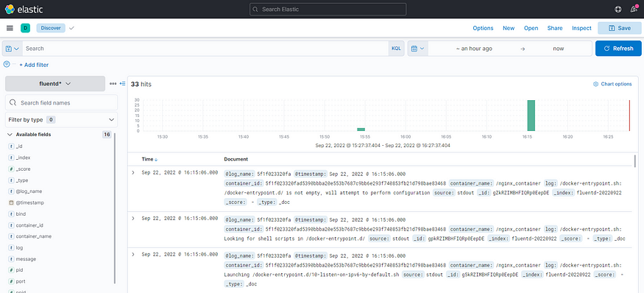Viewport: 644px width, 293px height.
Task: Select the bind field
Action: coord(21,214)
